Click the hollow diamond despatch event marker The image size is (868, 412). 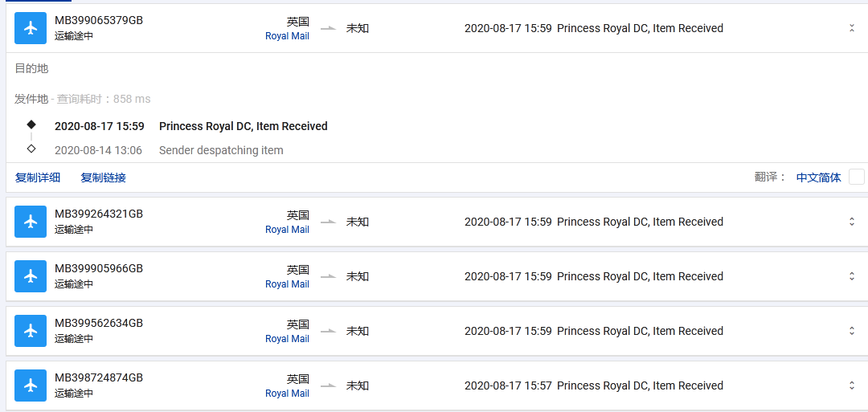31,149
